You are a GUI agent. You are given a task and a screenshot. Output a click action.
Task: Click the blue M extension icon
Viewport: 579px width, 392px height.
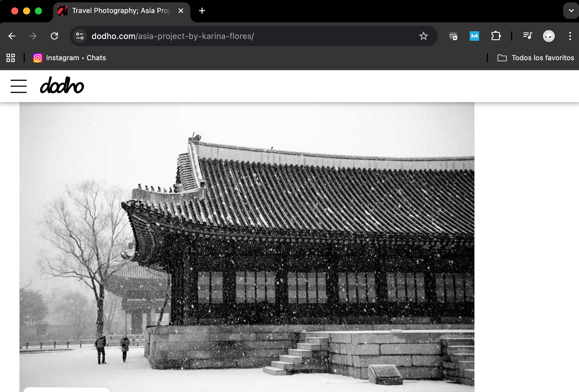[x=474, y=36]
